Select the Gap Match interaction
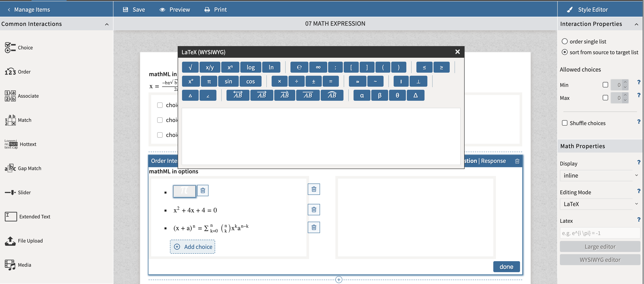This screenshot has height=284, width=644. [x=30, y=168]
